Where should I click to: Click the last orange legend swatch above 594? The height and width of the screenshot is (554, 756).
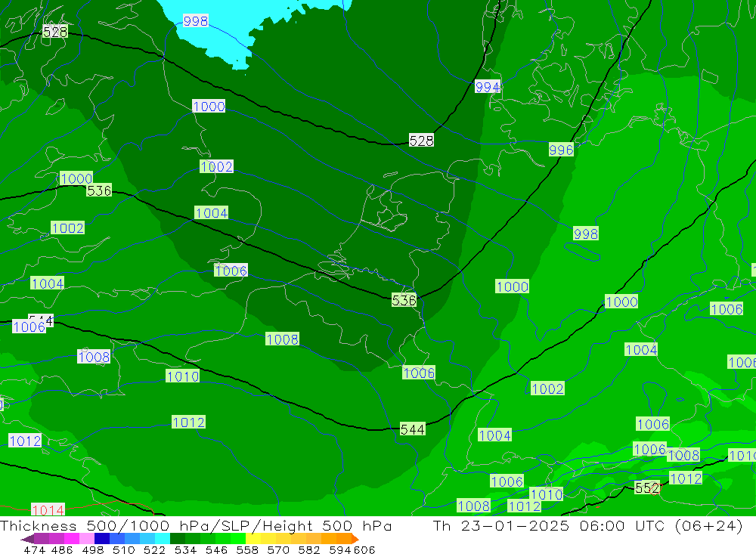(344, 538)
